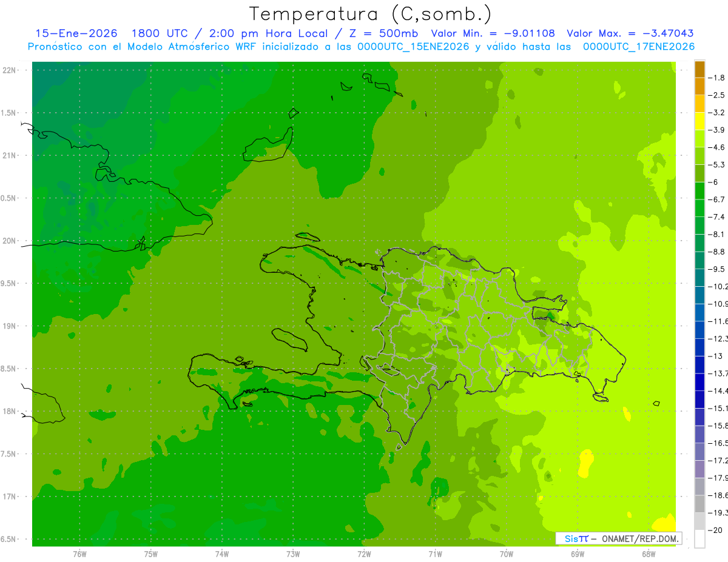This screenshot has height=562, width=728.
Task: Click the "SisTT - ONAMET/REP.DOM." credit box
Action: tap(619, 538)
